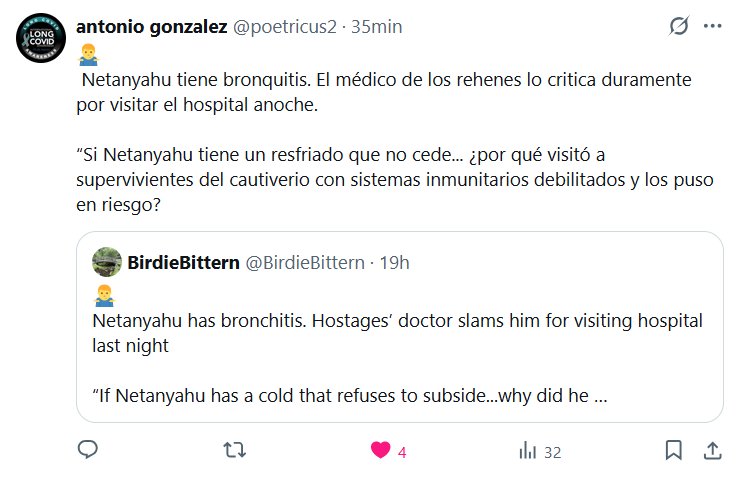Click the Grok explain post icon
Viewport: 744px width, 478px height.
679,26
